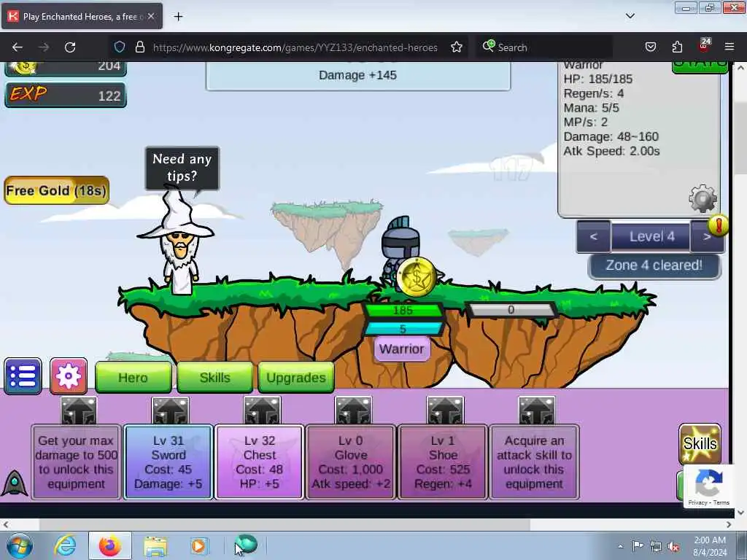Go to previous level arrow
Viewport: 747px width, 560px height.
[x=594, y=236]
